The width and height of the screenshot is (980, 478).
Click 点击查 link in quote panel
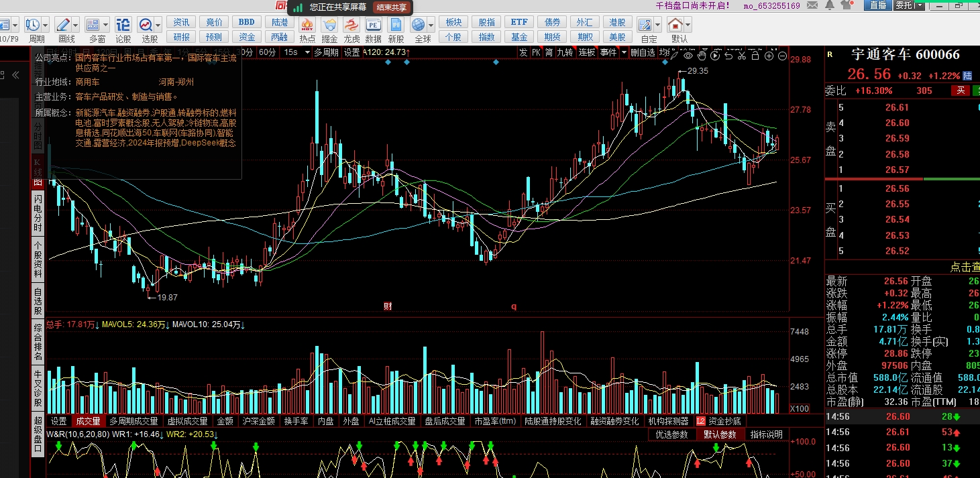point(965,267)
